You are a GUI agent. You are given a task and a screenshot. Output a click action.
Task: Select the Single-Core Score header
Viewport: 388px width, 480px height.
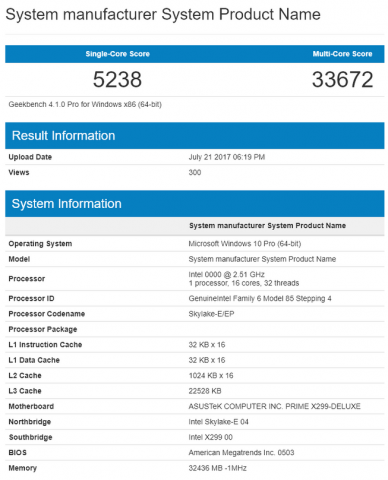click(x=117, y=54)
